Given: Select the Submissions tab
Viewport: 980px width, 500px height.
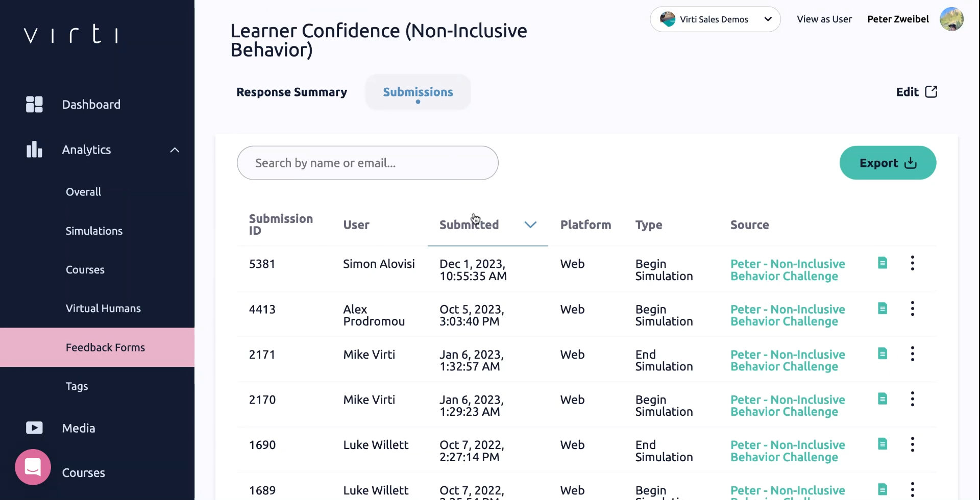Looking at the screenshot, I should click(x=418, y=92).
